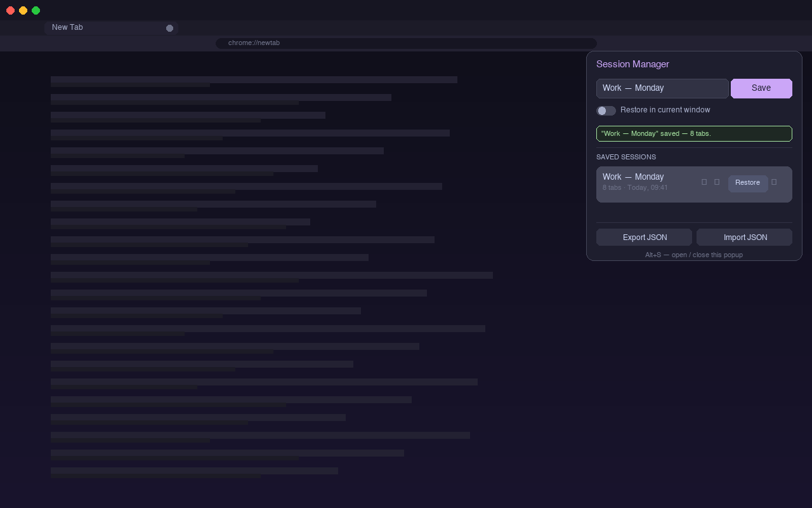
Task: Click leftmost icon button in Work — Monday row
Action: pyautogui.click(x=704, y=182)
